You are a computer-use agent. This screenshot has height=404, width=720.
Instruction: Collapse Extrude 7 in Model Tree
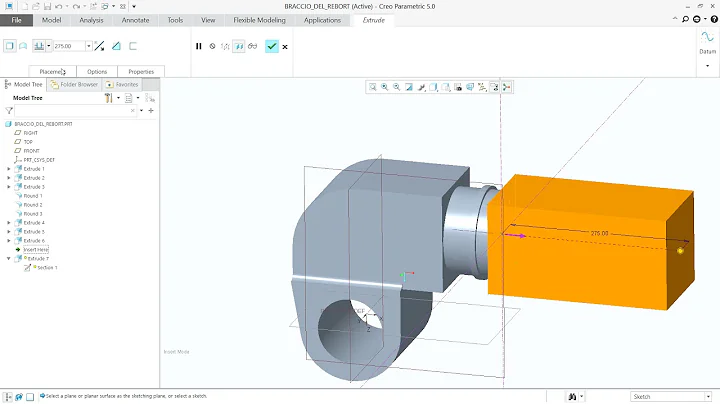click(x=9, y=258)
